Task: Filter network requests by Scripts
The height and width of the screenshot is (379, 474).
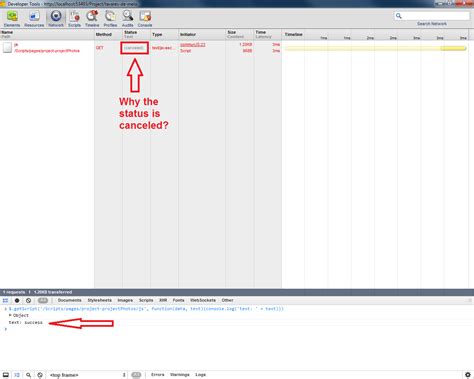Action: (x=146, y=300)
